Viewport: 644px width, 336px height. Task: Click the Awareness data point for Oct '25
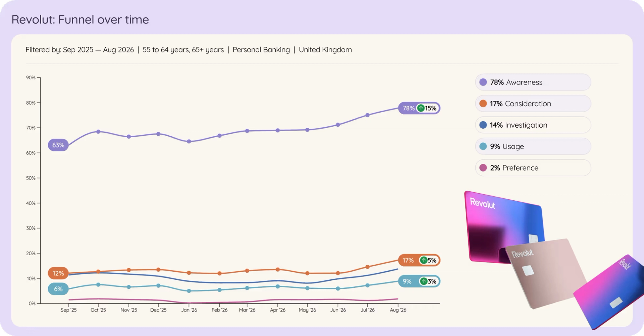[x=98, y=132]
